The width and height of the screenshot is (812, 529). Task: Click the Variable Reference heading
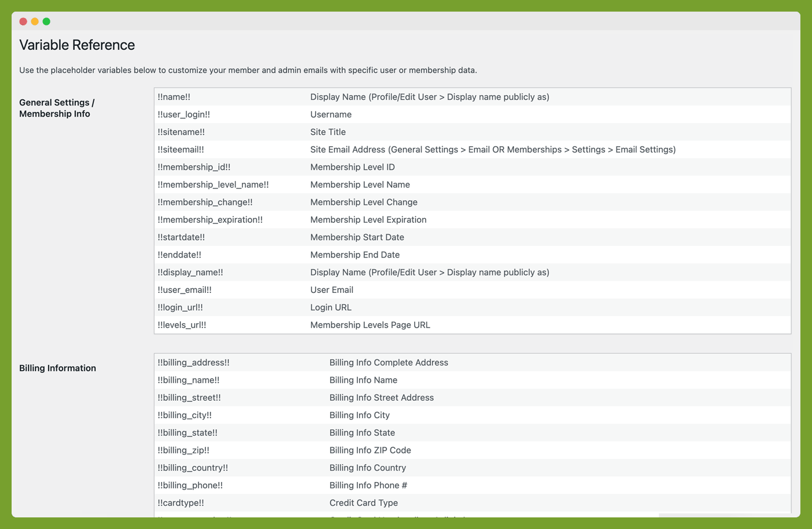pyautogui.click(x=77, y=45)
